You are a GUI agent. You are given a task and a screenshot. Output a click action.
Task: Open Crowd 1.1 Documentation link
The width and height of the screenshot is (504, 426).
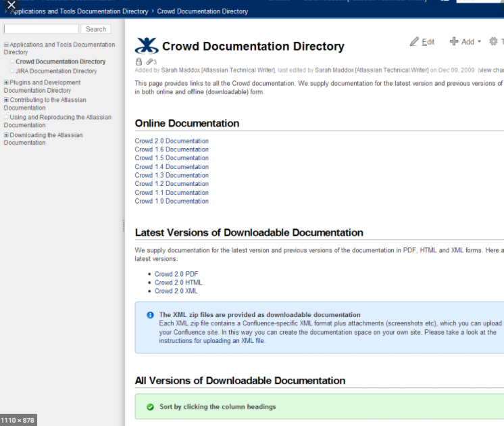coord(172,193)
